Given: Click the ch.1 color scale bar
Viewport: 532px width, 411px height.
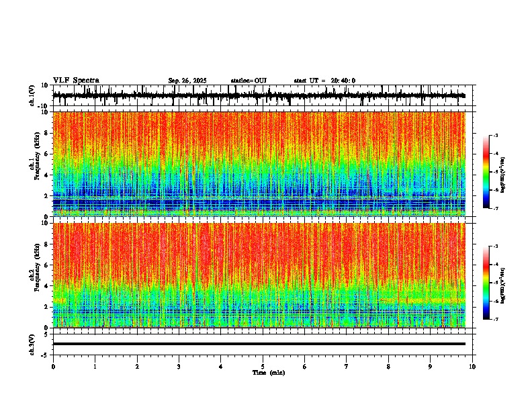Looking at the screenshot, I should [x=486, y=172].
